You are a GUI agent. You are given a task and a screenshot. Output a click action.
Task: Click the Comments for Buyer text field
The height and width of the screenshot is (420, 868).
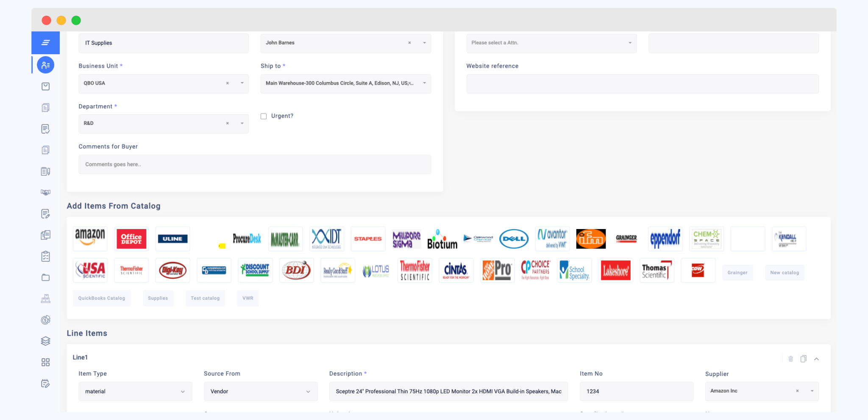(255, 164)
